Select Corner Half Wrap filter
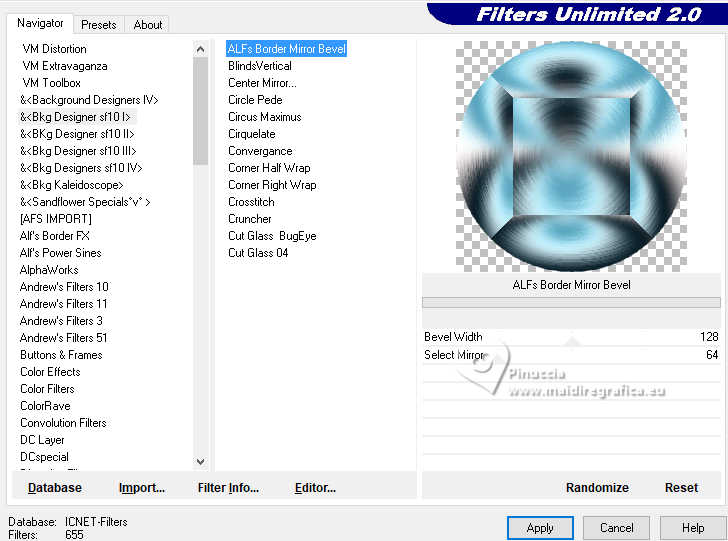This screenshot has height=541, width=728. click(269, 168)
